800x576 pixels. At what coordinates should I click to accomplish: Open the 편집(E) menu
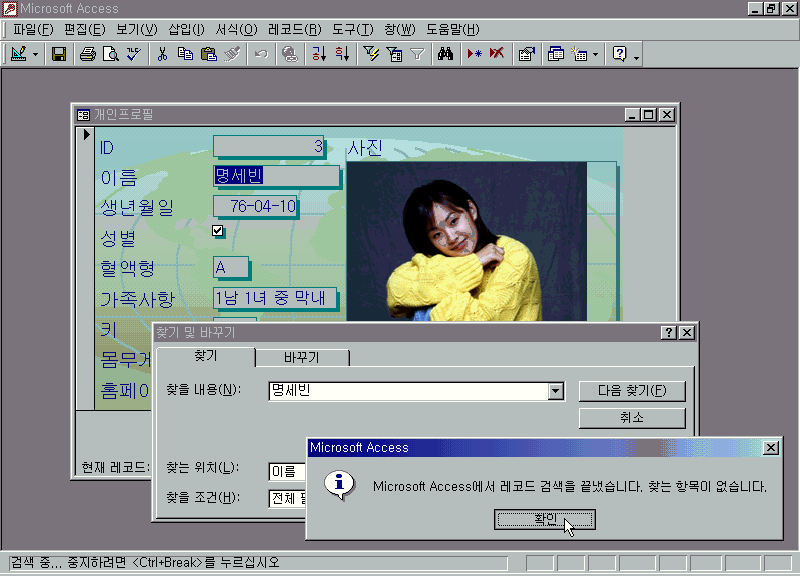tap(85, 30)
